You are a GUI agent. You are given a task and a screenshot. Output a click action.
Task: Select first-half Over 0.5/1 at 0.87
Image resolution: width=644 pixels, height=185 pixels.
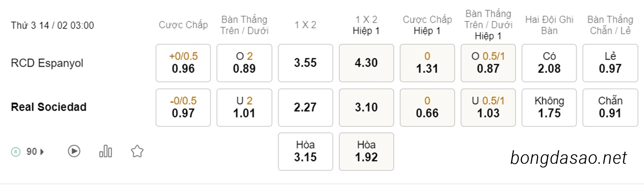click(488, 63)
